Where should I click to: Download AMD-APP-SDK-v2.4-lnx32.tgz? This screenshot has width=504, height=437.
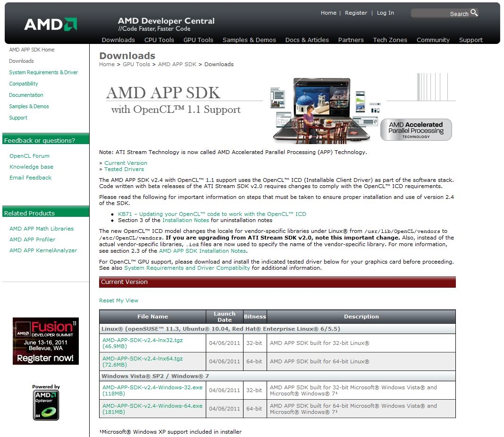(143, 343)
